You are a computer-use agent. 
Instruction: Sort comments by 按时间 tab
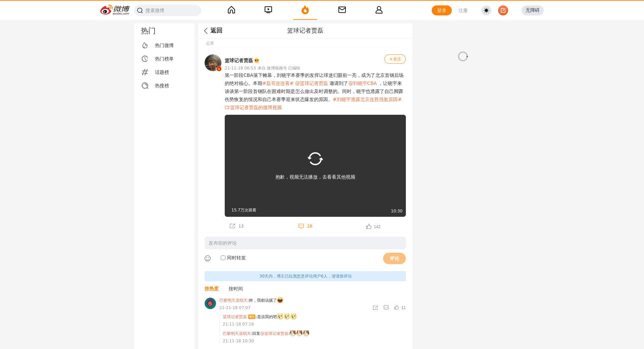[x=235, y=289]
